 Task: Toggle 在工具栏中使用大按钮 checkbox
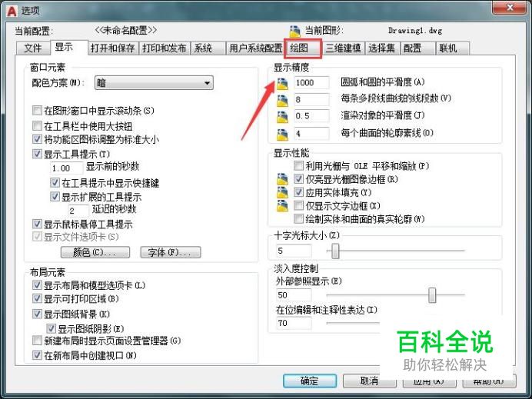(37, 126)
